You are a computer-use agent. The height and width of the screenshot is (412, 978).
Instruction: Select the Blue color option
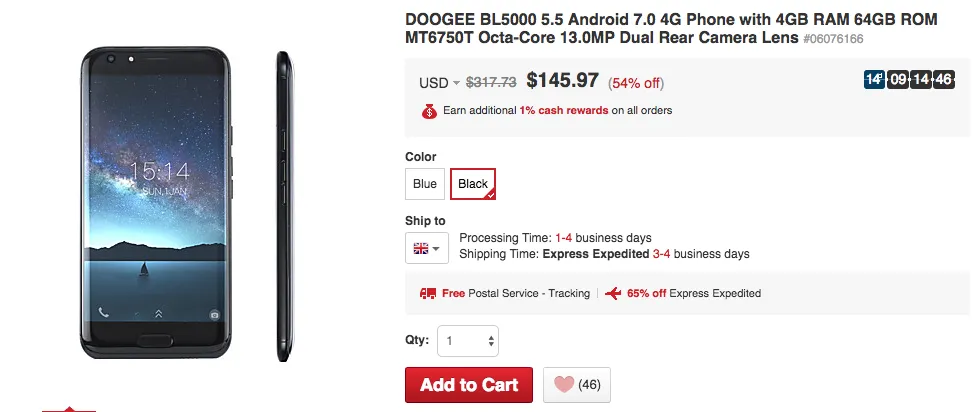click(424, 184)
